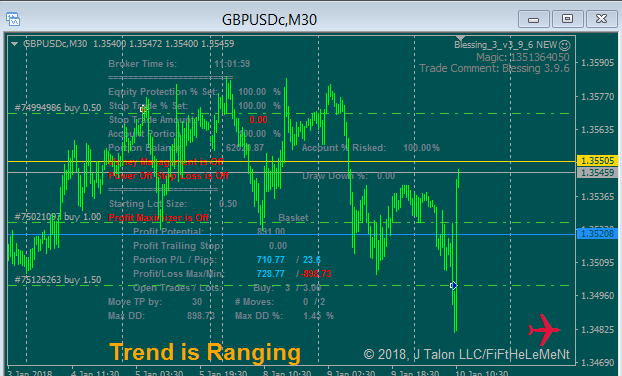The height and width of the screenshot is (376, 622).
Task: Click the Min loss value -898.73
Action: click(316, 274)
